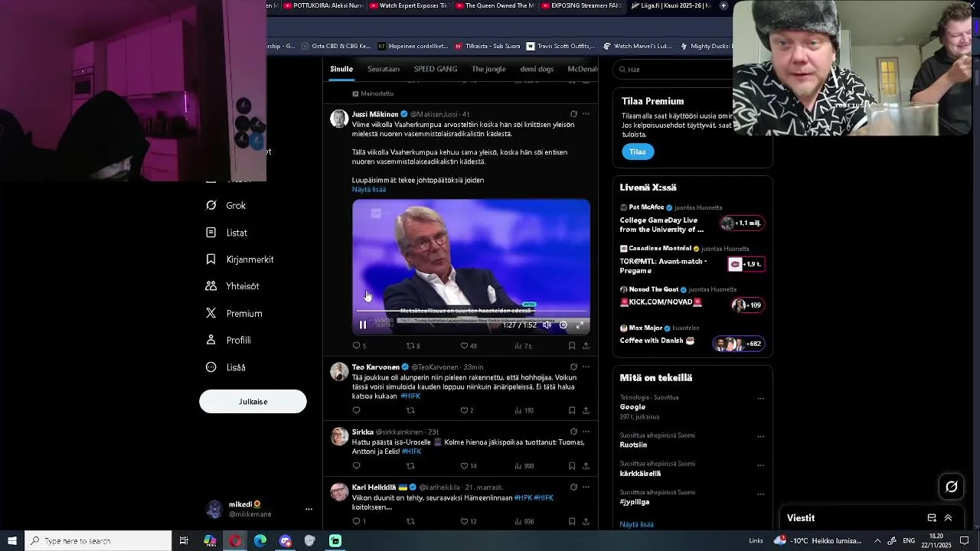The width and height of the screenshot is (980, 551).
Task: Open more options for Ruotsiin trend
Action: pyautogui.click(x=760, y=436)
